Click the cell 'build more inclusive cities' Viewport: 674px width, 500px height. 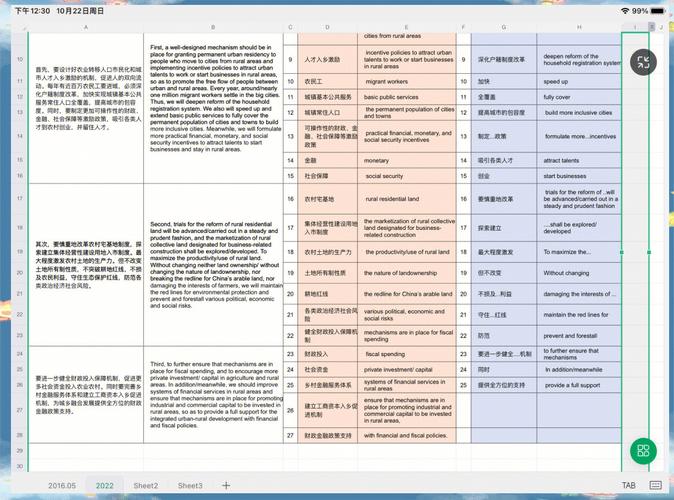(579, 113)
